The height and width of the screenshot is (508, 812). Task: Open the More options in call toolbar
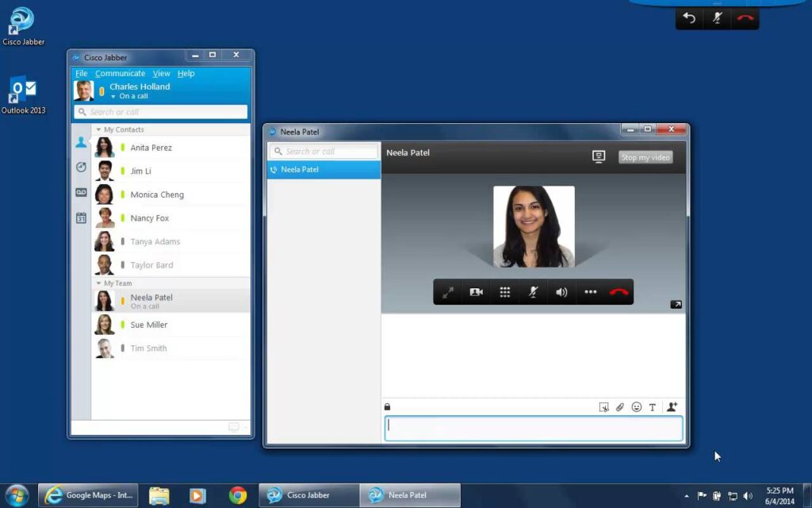(590, 292)
